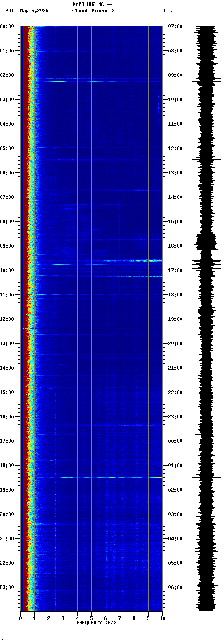Screen dimensions: 224x644
Task: Click the '10' frequency tick label
Action: (162, 618)
